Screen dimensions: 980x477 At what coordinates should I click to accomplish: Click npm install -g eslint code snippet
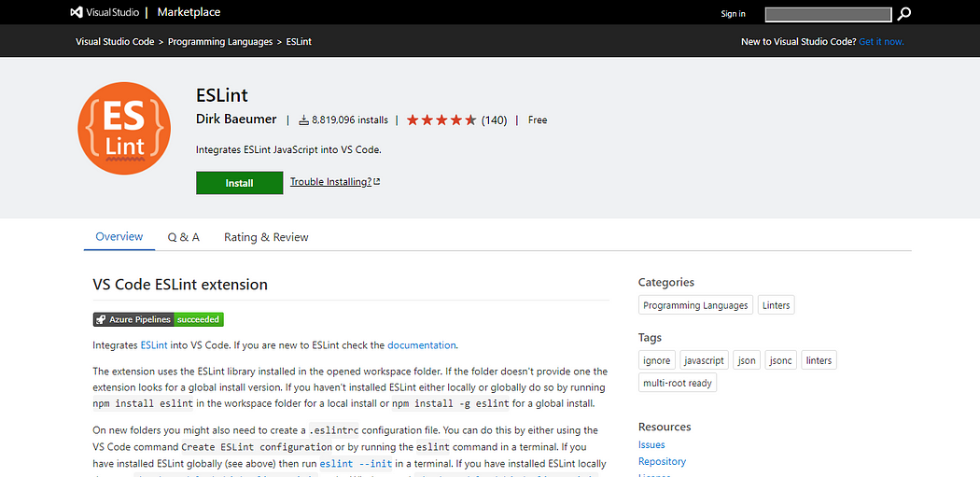[451, 404]
